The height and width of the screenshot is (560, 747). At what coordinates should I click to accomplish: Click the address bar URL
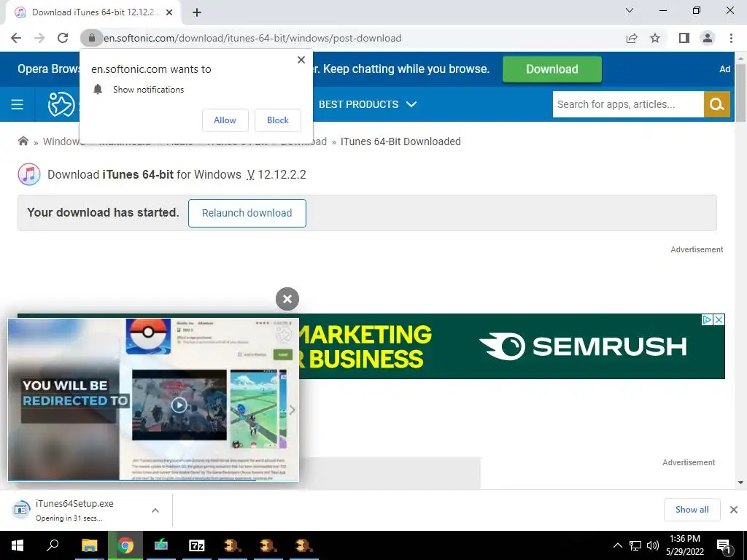[252, 38]
